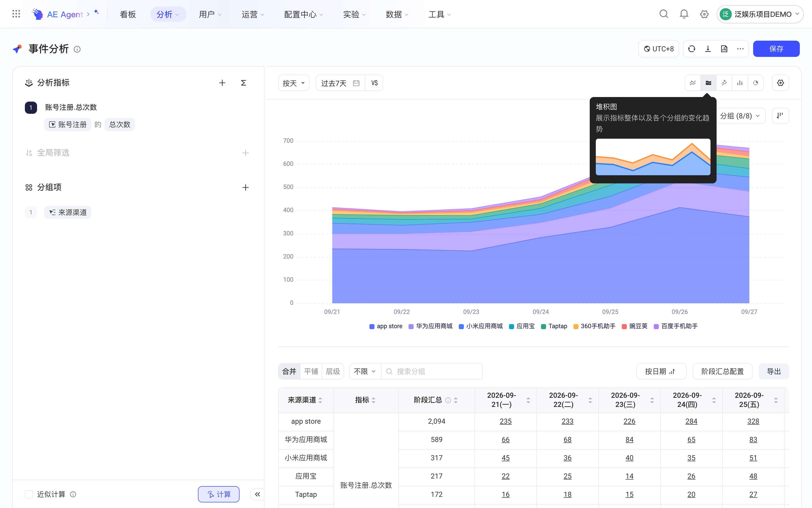
Task: Open the UTC+8 timezone selector
Action: (x=659, y=49)
